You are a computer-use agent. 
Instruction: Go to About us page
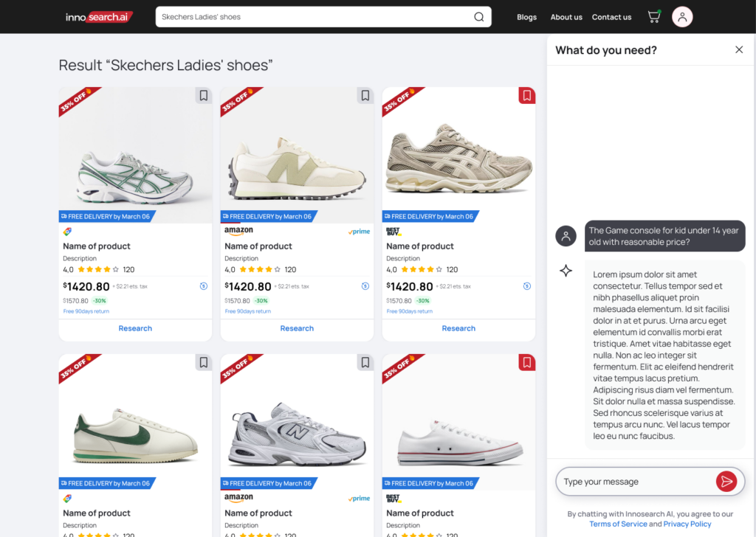566,17
